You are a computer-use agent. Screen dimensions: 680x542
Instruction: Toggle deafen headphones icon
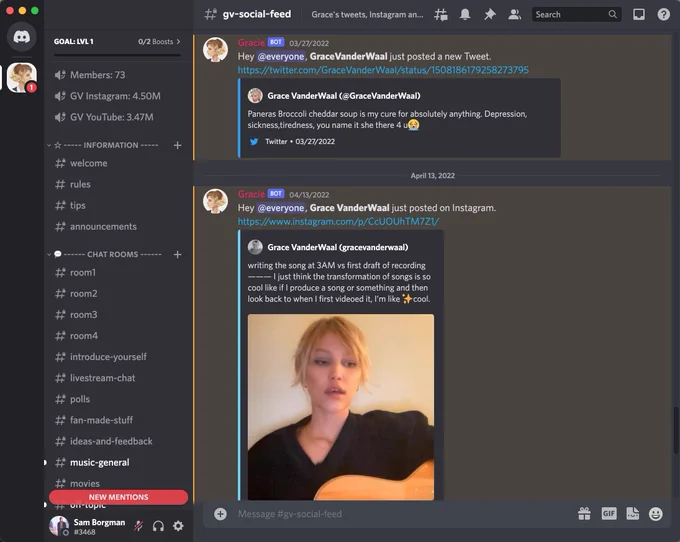(x=158, y=526)
